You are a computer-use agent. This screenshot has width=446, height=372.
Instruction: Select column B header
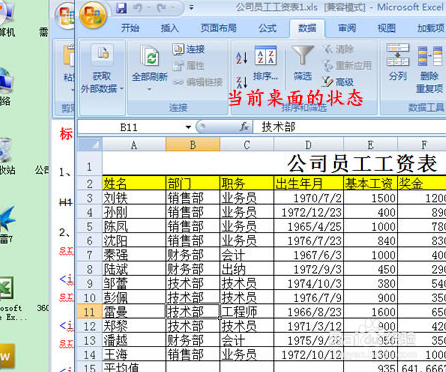pos(193,145)
